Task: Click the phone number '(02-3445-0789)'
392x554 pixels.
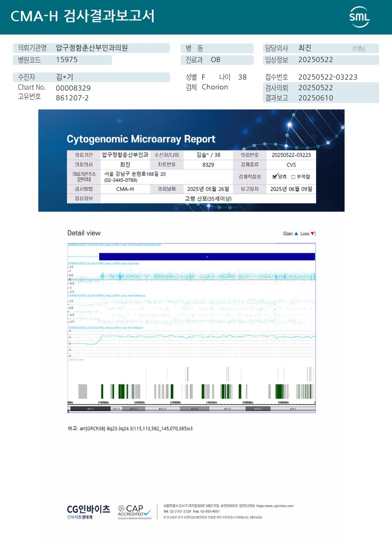Action: pos(121,180)
